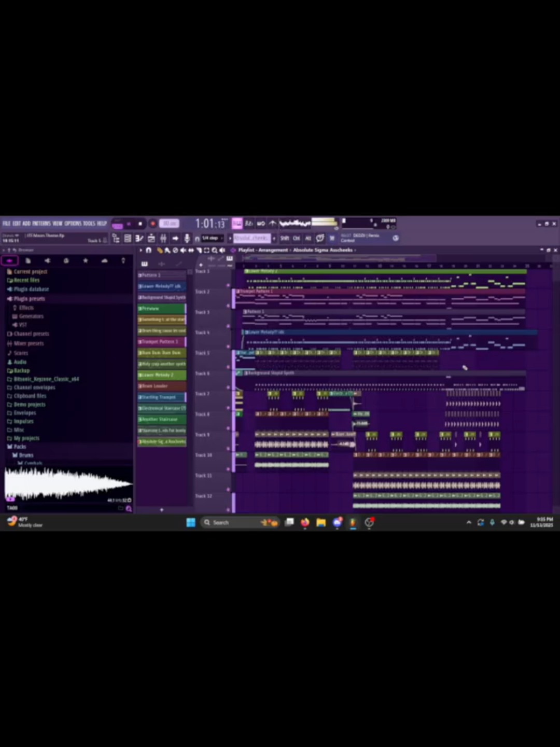Select the Paint brush tool in Playlist toolbar

tap(167, 250)
